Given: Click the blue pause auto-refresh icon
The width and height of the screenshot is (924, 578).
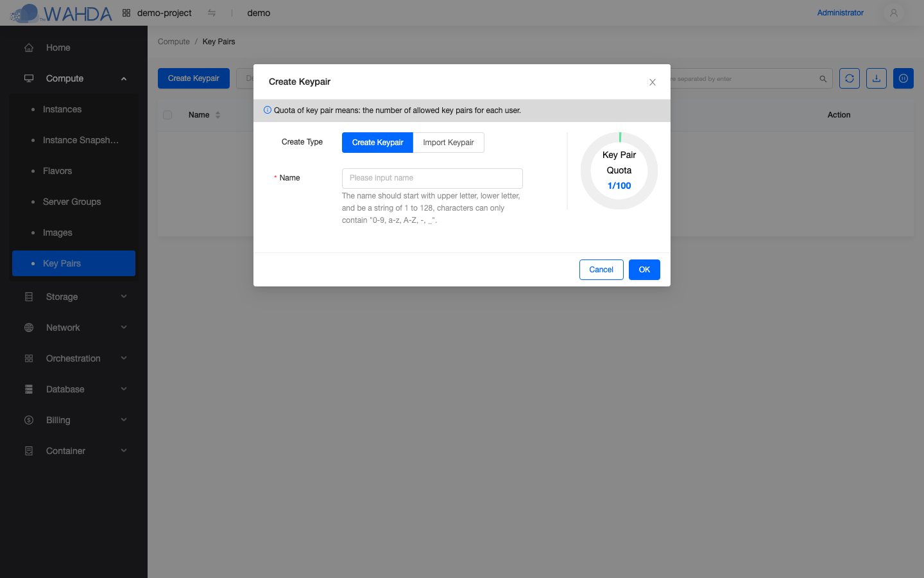Looking at the screenshot, I should click(x=903, y=78).
